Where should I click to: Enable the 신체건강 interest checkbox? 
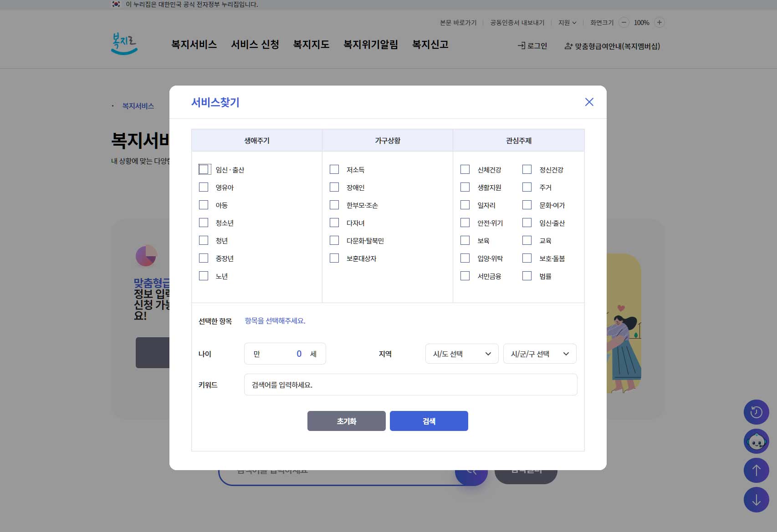tap(465, 169)
